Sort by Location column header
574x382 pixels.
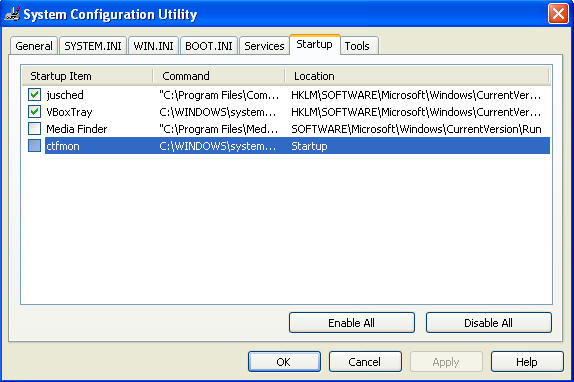[417, 76]
